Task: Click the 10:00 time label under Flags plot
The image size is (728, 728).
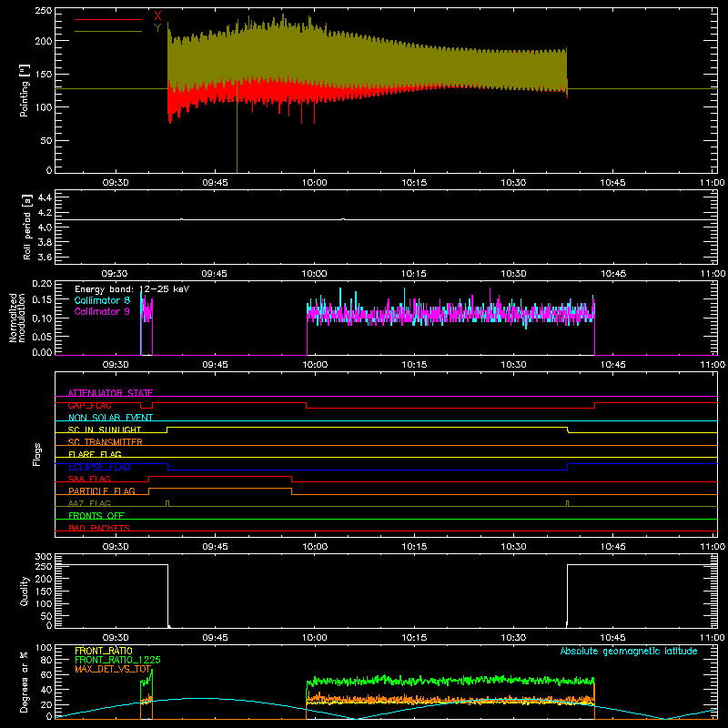Action: 315,547
